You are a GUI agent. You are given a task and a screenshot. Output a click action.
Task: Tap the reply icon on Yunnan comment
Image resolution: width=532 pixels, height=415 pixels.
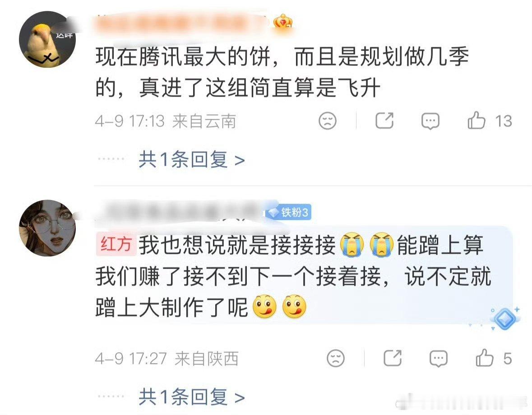[430, 121]
